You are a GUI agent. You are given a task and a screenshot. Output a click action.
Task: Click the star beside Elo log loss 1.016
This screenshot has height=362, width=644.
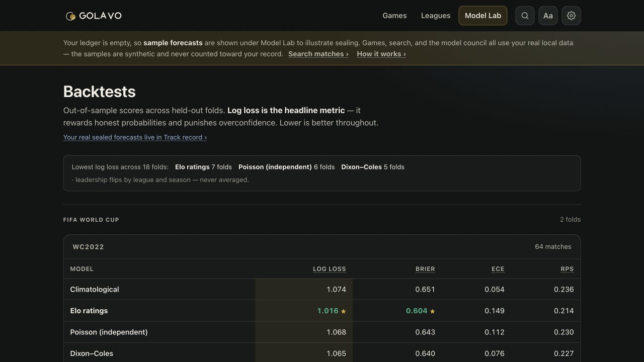pos(344,311)
